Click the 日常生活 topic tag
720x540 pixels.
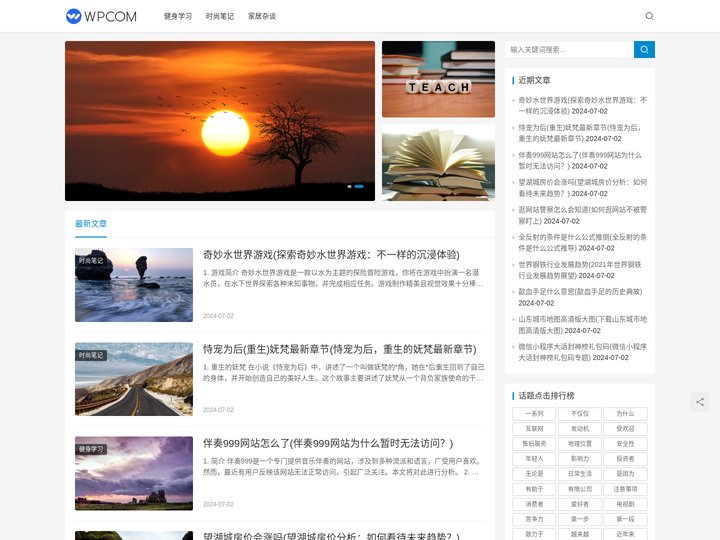(579, 474)
